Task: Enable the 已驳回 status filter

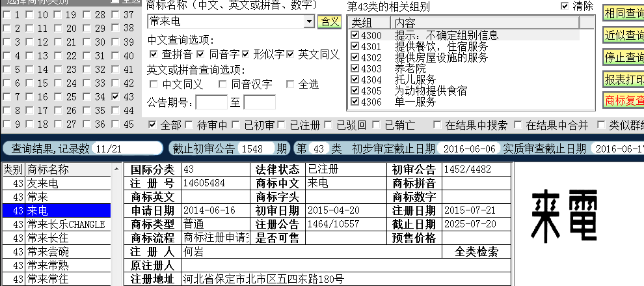Action: click(328, 124)
